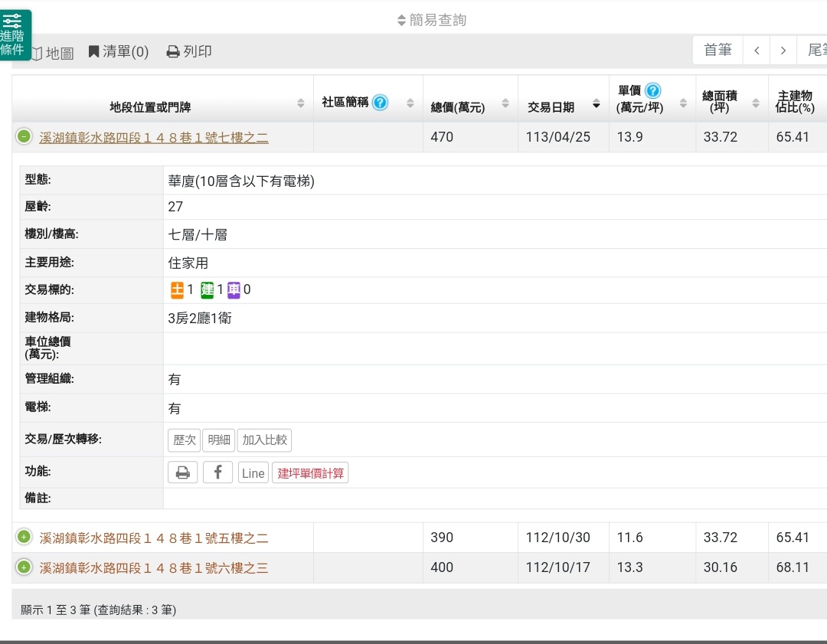Image resolution: width=827 pixels, height=644 pixels.
Task: Open the 清單(0) saved list
Action: 118,51
